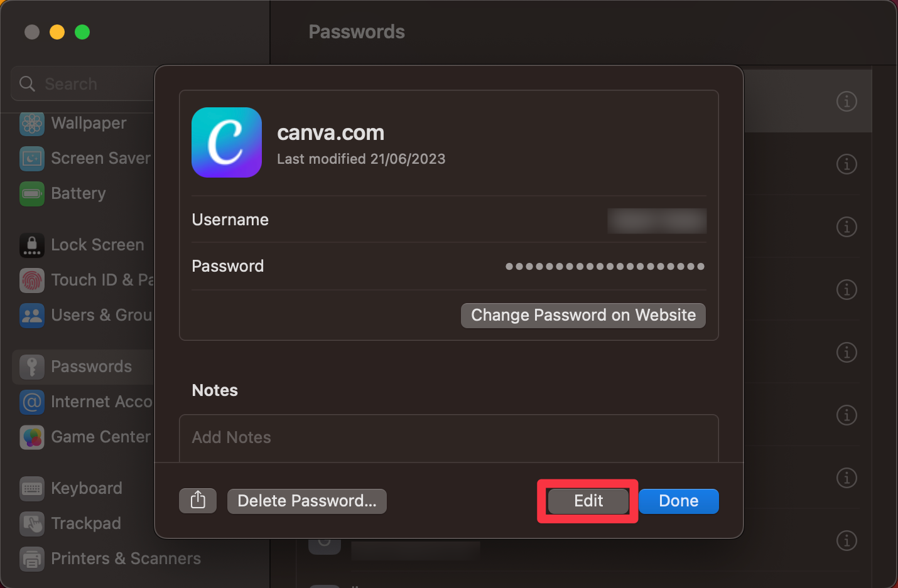This screenshot has width=898, height=588.
Task: Click the Trackpad sidebar icon
Action: click(x=32, y=524)
